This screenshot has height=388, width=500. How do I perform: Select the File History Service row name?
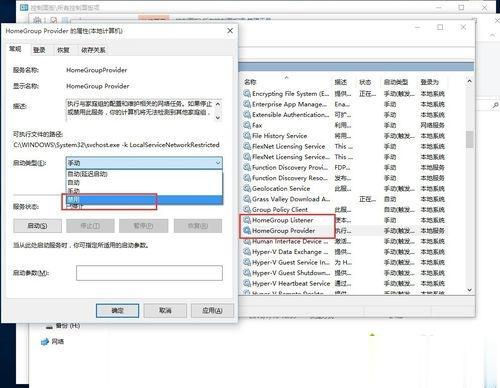click(x=279, y=136)
